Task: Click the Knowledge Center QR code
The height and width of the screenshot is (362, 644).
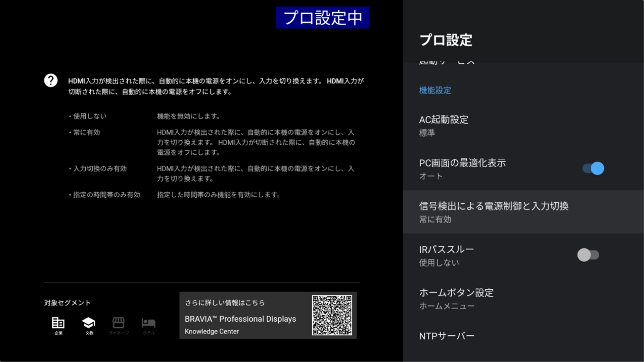Action: click(332, 315)
